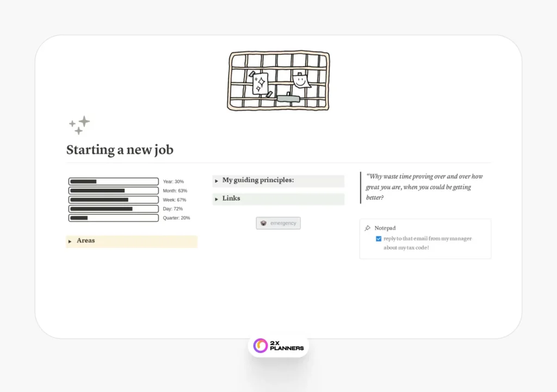Uncheck the reply-to-email to-do checkbox
Image resolution: width=557 pixels, height=392 pixels.
(x=379, y=239)
